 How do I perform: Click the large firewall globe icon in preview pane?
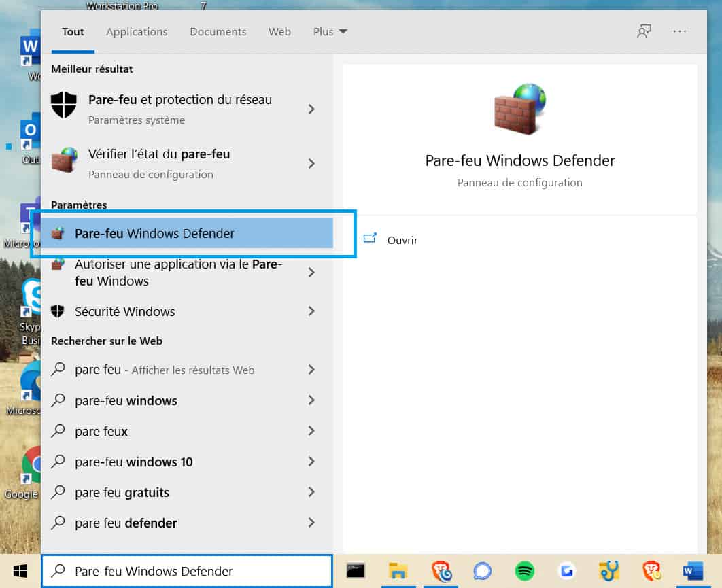520,109
